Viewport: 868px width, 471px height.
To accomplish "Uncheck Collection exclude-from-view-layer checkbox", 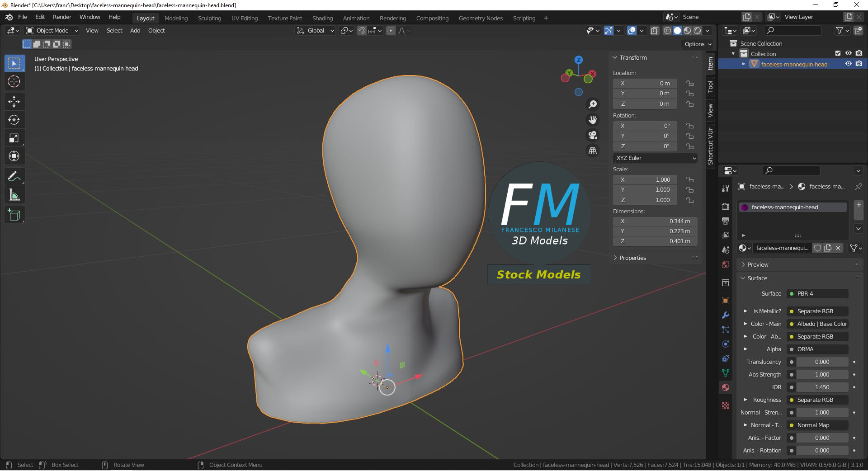I will coord(838,53).
